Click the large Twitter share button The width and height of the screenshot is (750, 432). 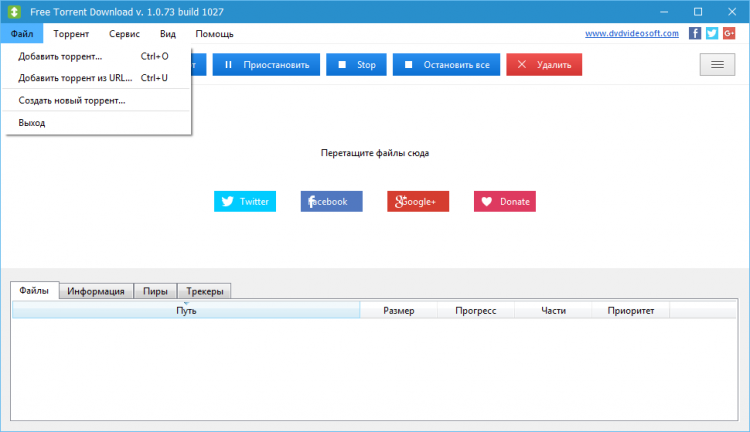(245, 201)
